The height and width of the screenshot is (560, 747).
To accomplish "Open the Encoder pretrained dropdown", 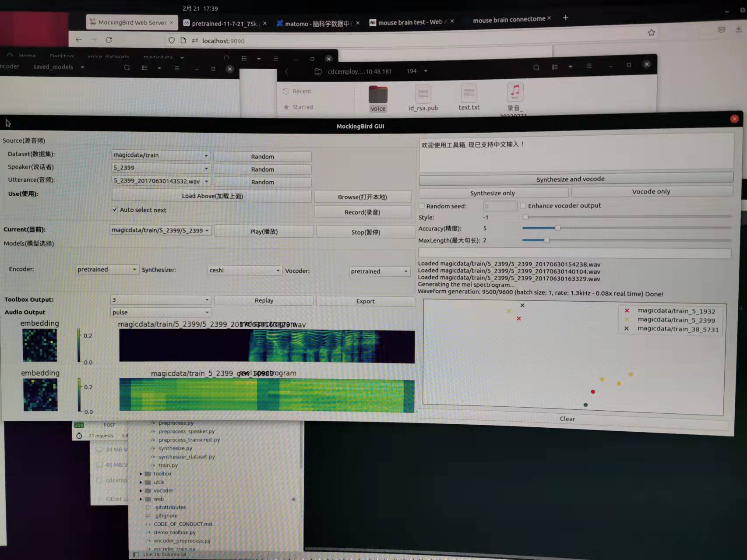I will coord(107,269).
